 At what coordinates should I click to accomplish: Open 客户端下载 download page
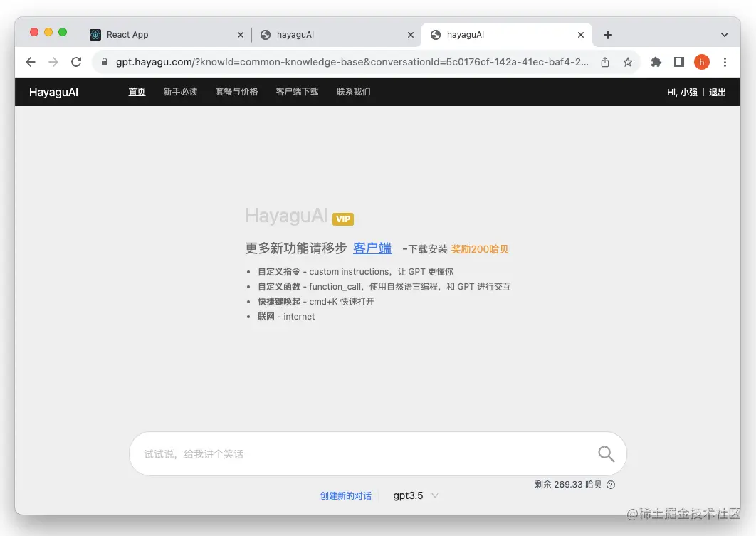tap(297, 92)
